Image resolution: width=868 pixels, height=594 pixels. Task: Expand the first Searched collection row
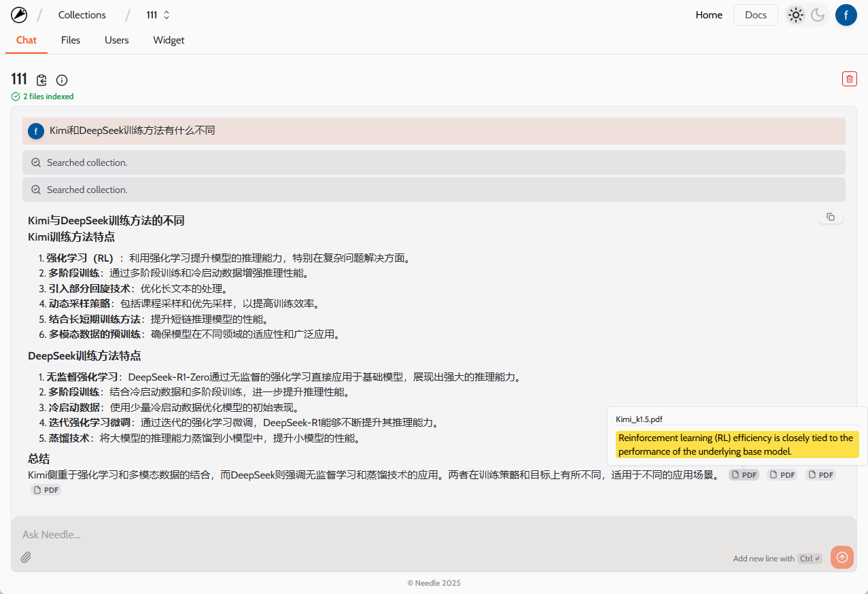[434, 162]
